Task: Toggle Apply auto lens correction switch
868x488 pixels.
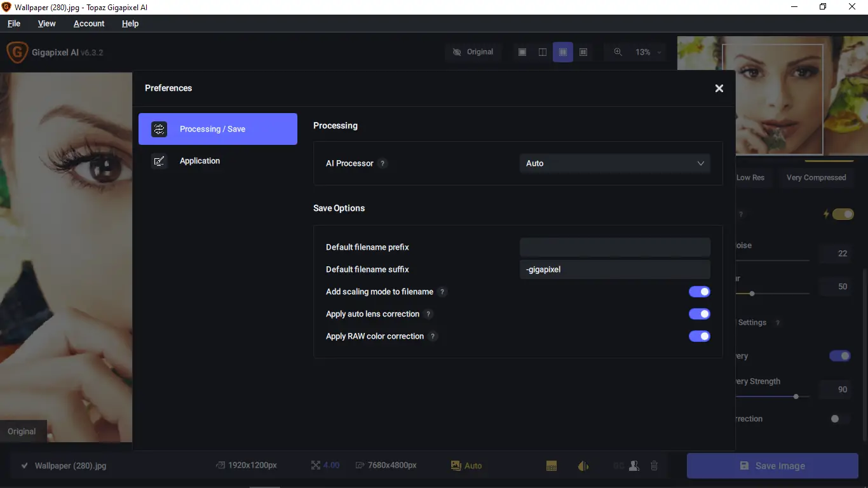Action: point(700,314)
